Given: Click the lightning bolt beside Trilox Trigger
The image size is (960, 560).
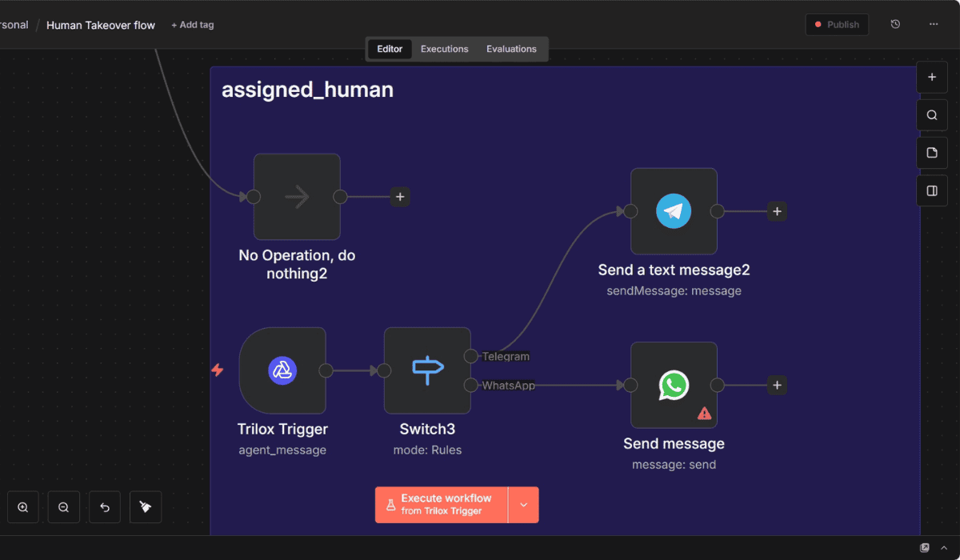Looking at the screenshot, I should click(x=218, y=370).
